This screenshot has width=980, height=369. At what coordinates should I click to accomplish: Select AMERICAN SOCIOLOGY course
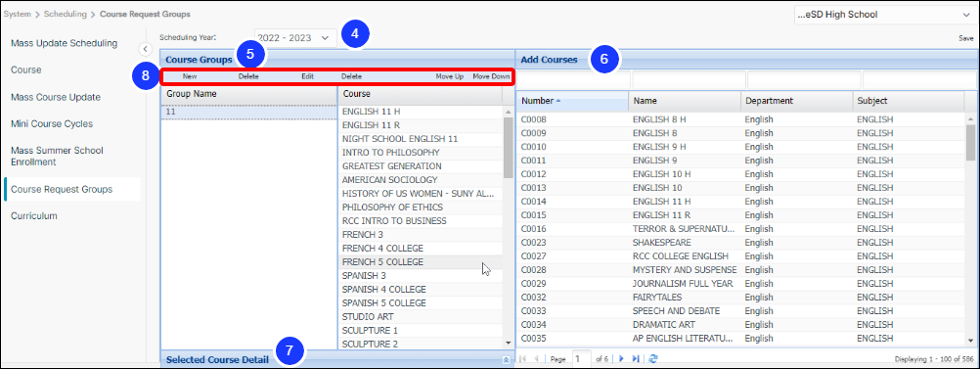point(420,179)
